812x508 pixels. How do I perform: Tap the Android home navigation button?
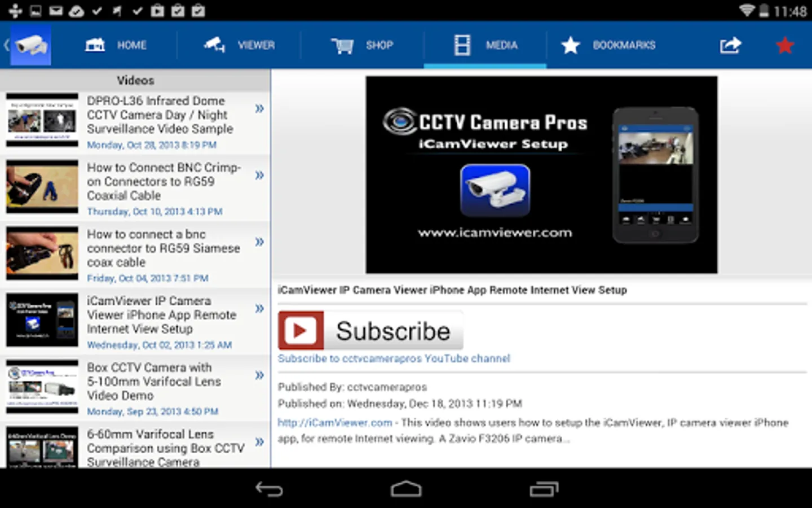(x=406, y=489)
